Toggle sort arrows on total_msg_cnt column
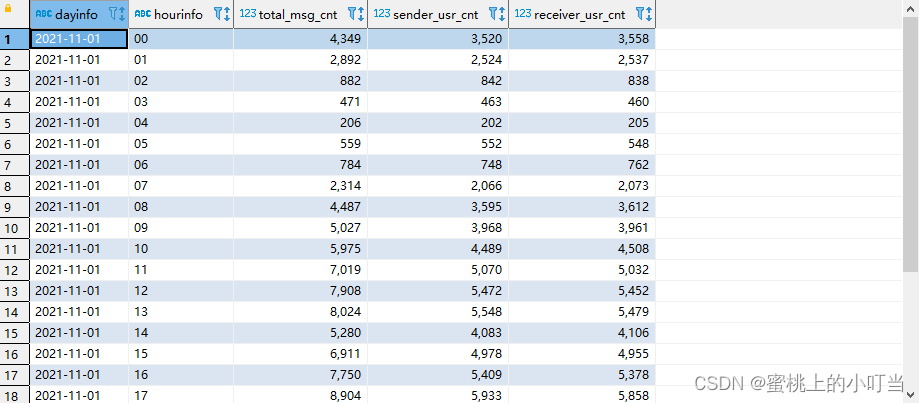The width and height of the screenshot is (919, 403). [360, 15]
